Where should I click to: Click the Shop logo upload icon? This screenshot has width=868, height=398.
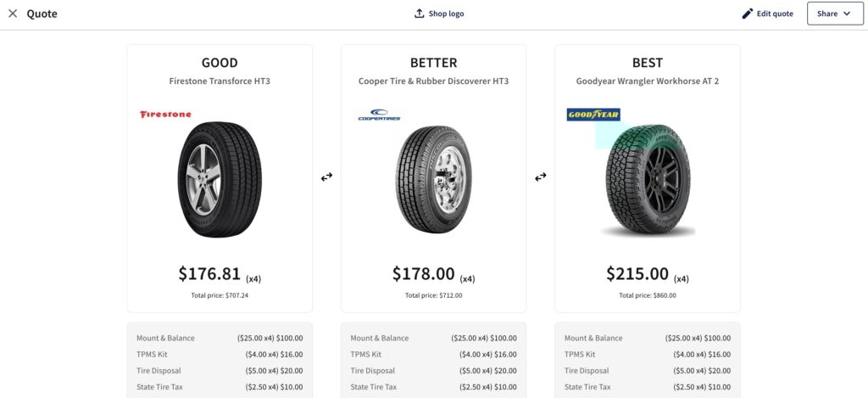click(419, 14)
